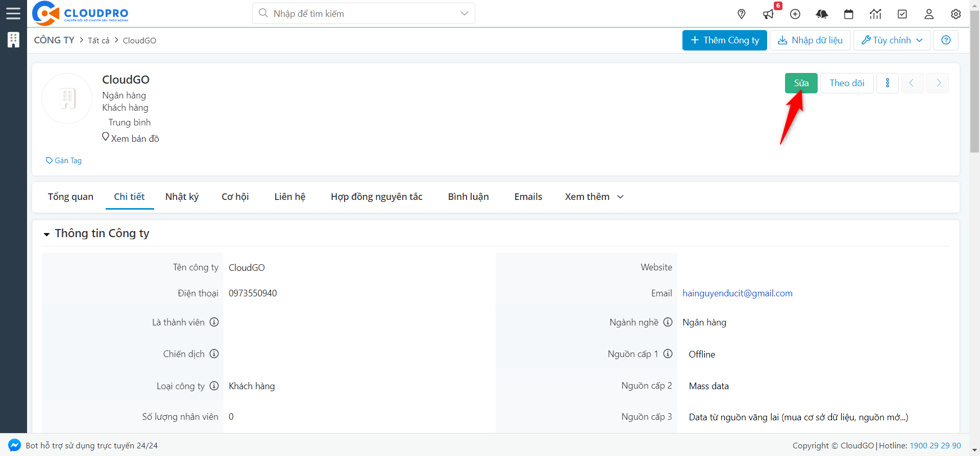Image resolution: width=980 pixels, height=456 pixels.
Task: Open the search box dropdown arrow
Action: 464,13
